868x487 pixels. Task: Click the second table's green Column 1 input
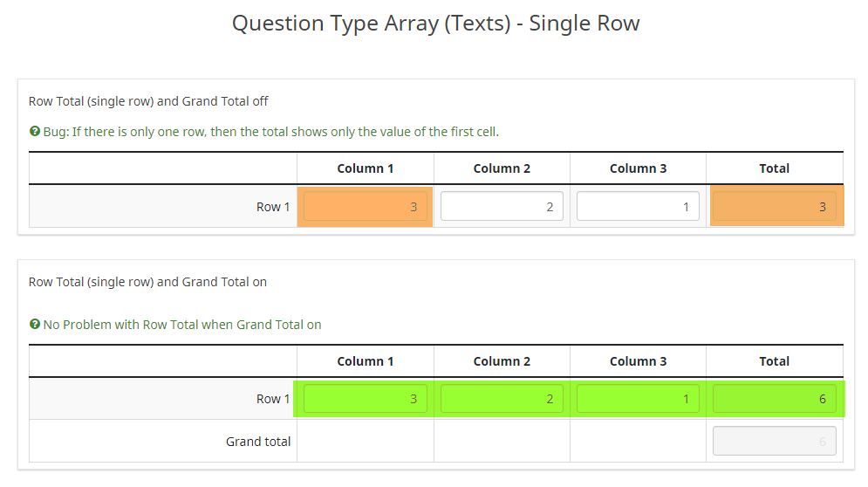pyautogui.click(x=366, y=399)
